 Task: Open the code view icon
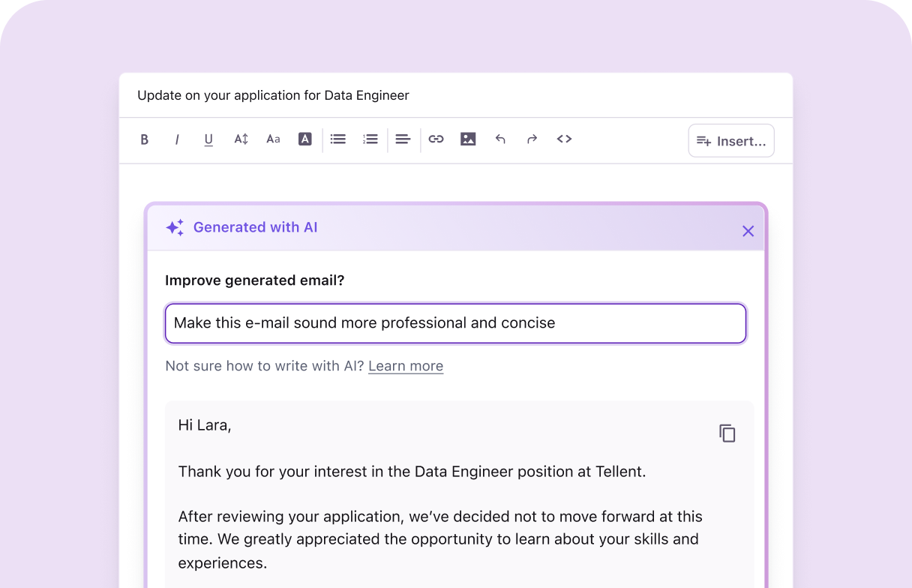(x=564, y=139)
